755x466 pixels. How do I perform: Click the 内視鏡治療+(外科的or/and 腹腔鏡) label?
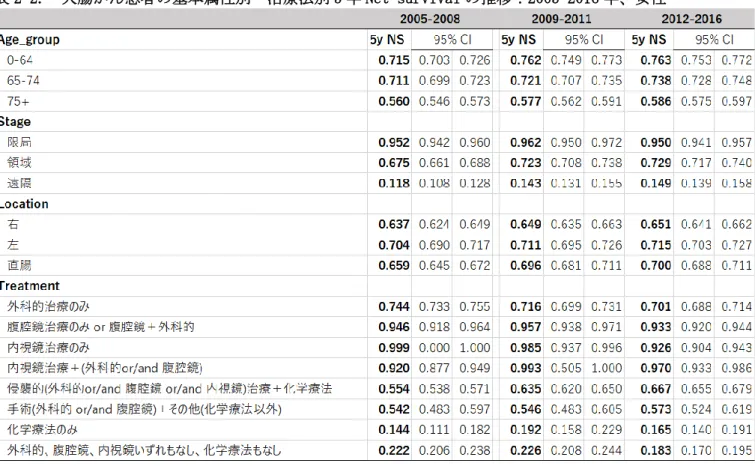coord(104,368)
